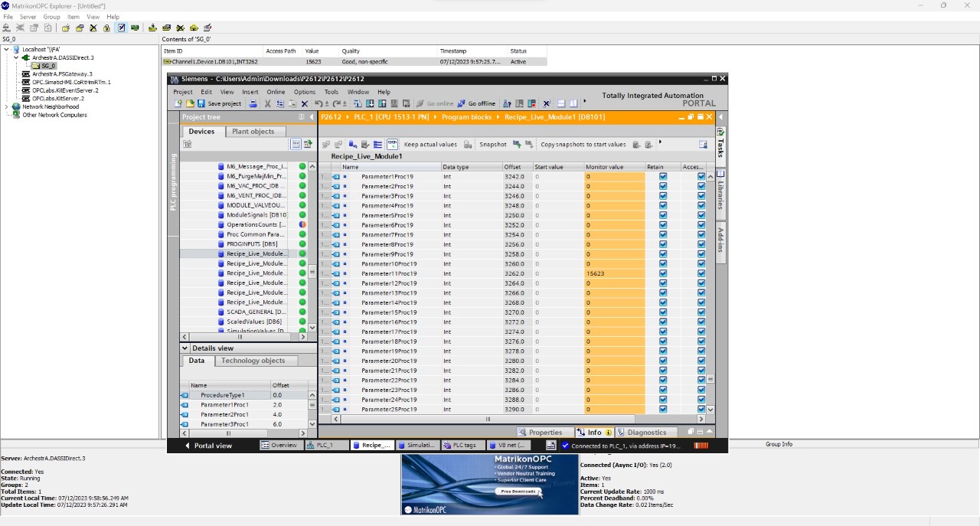980x526 pixels.
Task: Toggle Accessible checkbox for Parameter8Proc19
Action: point(701,244)
